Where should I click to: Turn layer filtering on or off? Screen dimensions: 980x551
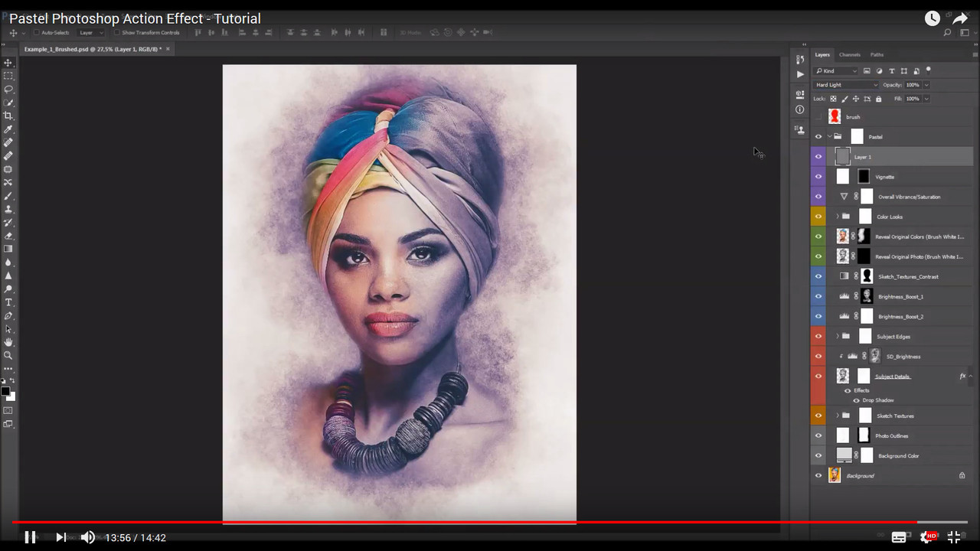pos(929,70)
